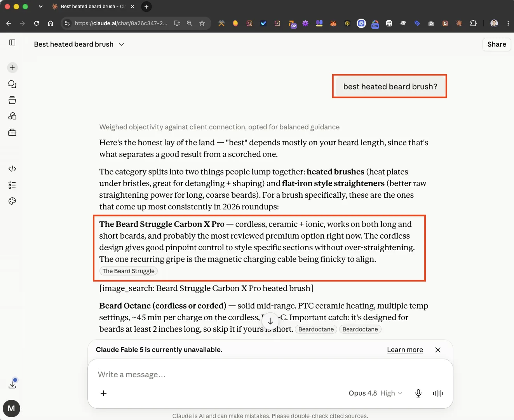Open the extension with the 92 badge
Viewport: 514px width, 420px height.
pyautogui.click(x=292, y=24)
